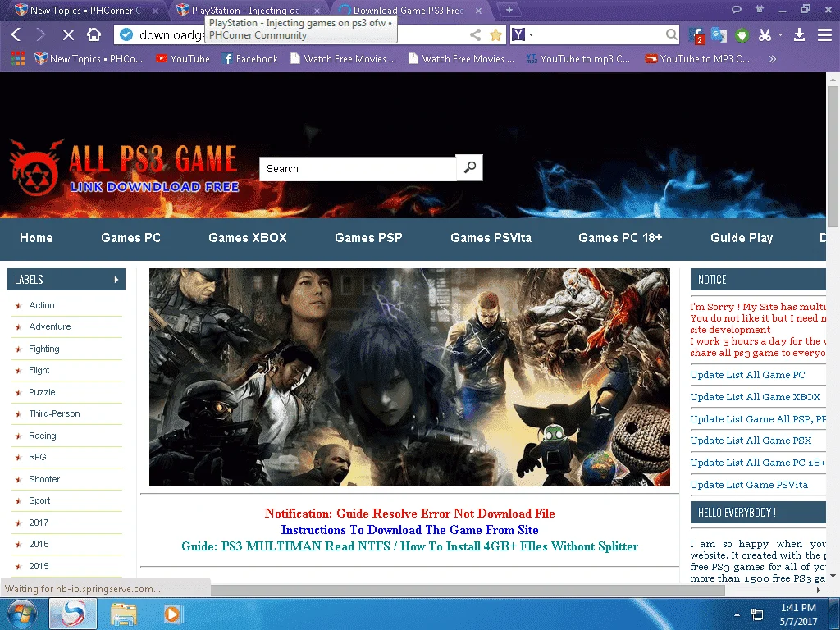
Task: Click the scissors screenshot tool icon
Action: (x=765, y=34)
